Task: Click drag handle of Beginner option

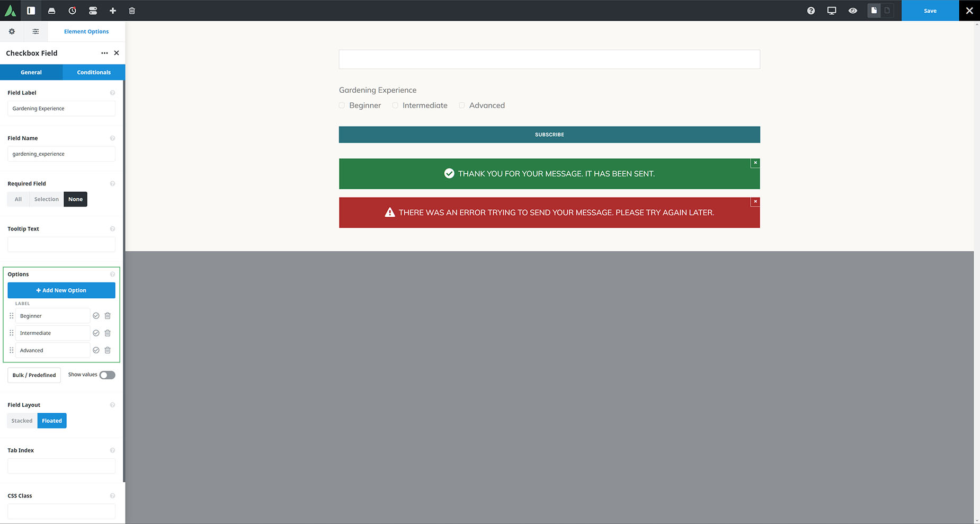Action: [11, 316]
